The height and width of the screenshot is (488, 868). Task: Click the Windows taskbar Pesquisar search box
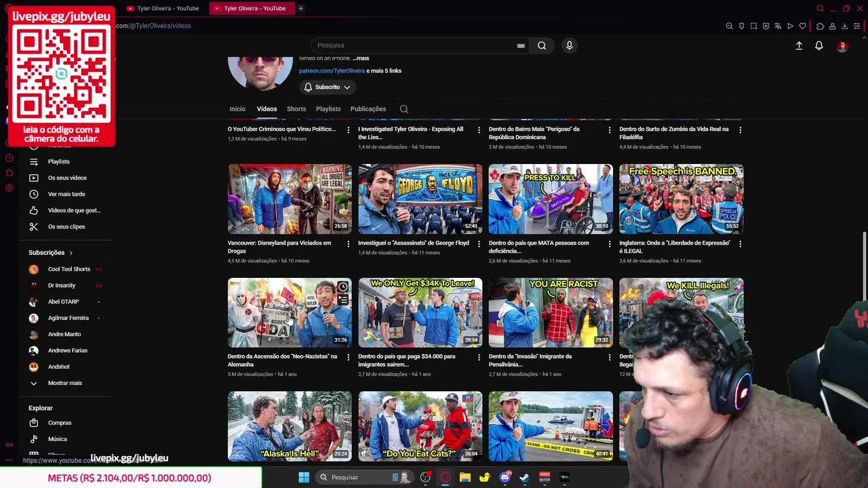point(365,477)
